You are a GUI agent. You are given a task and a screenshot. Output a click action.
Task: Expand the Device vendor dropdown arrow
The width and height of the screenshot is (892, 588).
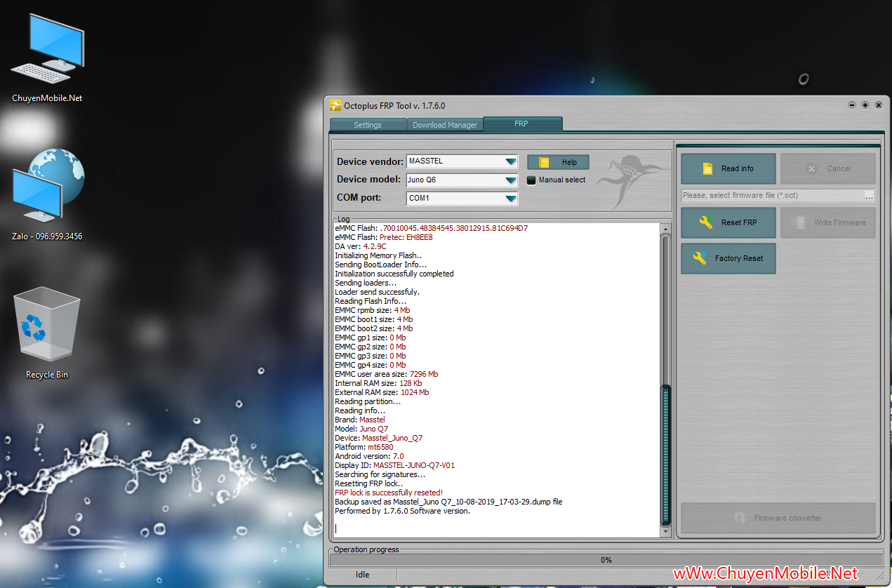click(x=511, y=161)
